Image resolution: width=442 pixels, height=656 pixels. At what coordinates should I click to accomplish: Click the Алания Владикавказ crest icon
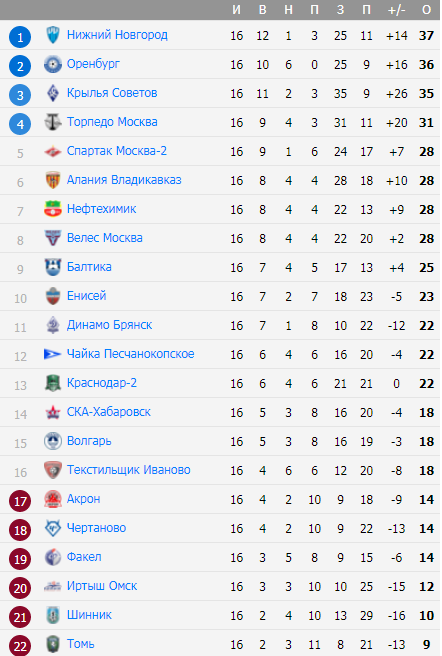[53, 180]
